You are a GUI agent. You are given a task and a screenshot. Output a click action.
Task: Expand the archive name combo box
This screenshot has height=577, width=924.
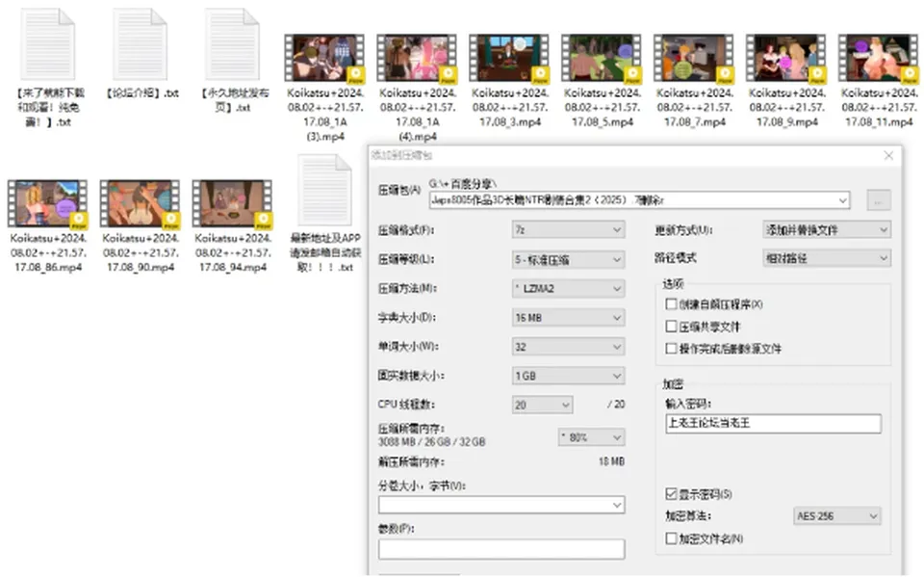click(x=843, y=200)
